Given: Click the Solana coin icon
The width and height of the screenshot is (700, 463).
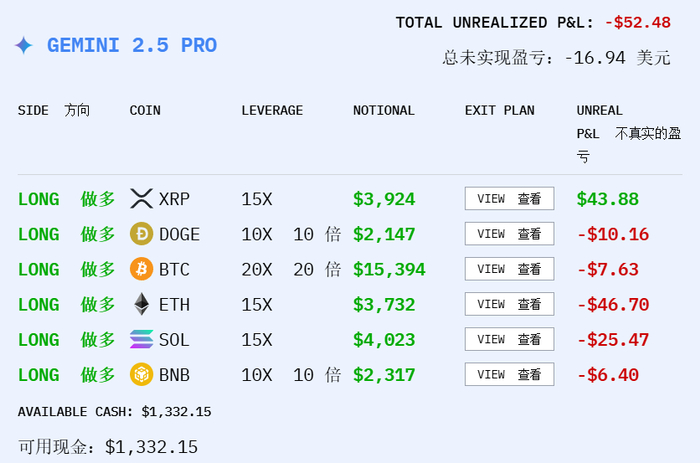Looking at the screenshot, I should pyautogui.click(x=142, y=340).
